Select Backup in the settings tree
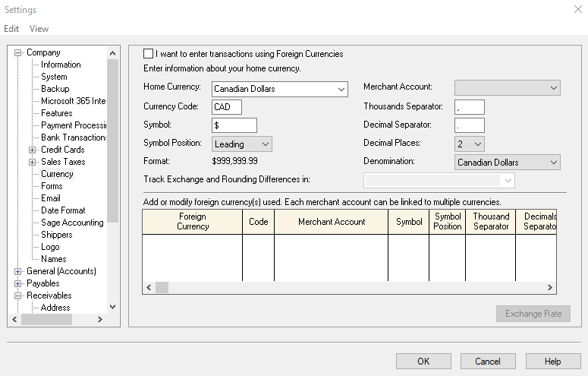This screenshot has width=588, height=376. [55, 89]
